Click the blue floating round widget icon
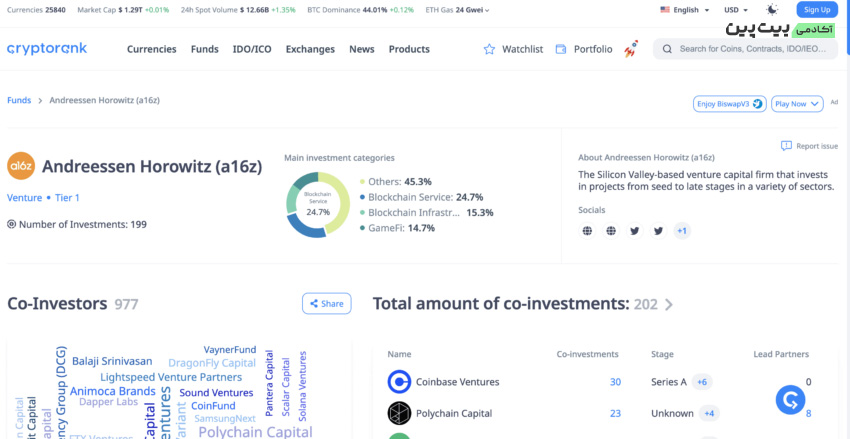 click(x=790, y=400)
